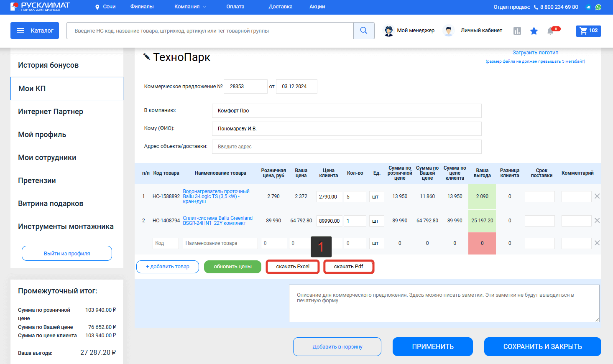Open the comparison chart icon
Viewport: 613px width, 364px height.
517,31
